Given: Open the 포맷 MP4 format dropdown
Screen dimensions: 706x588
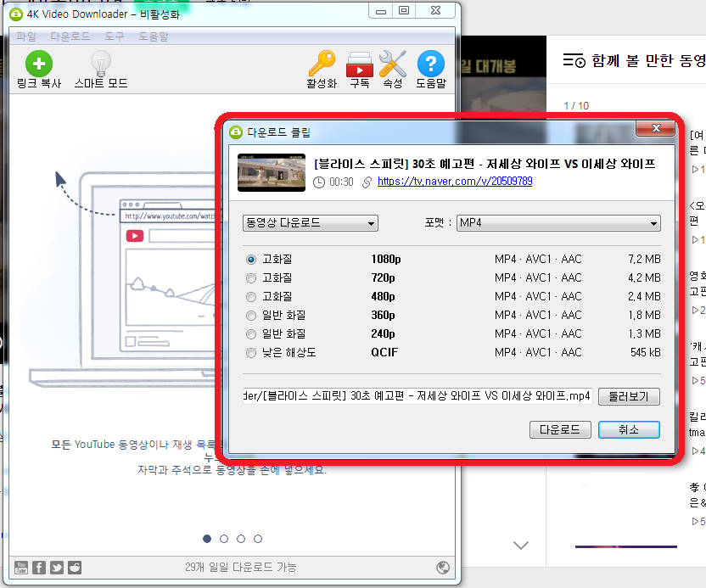Looking at the screenshot, I should pyautogui.click(x=558, y=223).
